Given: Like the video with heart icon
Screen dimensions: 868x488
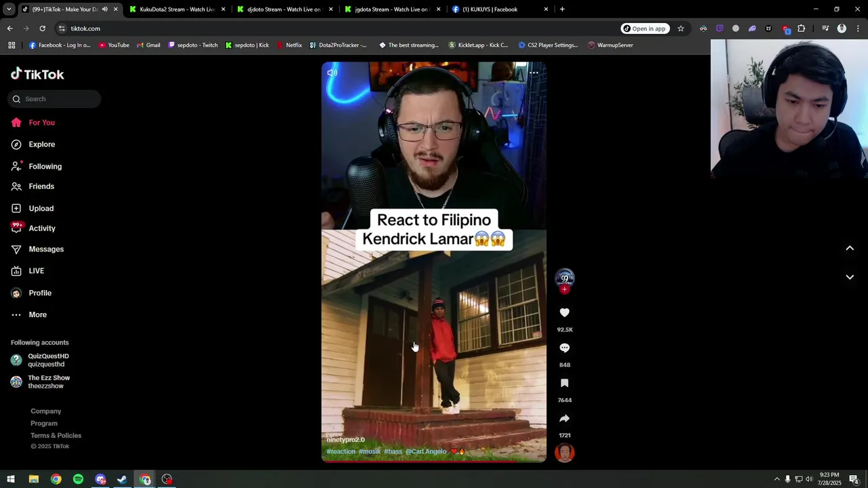Looking at the screenshot, I should tap(564, 312).
